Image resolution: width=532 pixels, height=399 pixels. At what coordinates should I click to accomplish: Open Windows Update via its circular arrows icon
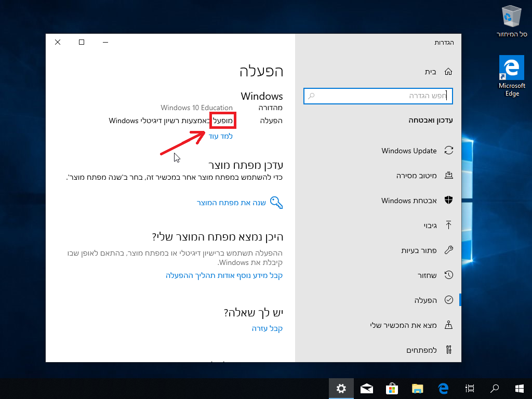(x=448, y=150)
